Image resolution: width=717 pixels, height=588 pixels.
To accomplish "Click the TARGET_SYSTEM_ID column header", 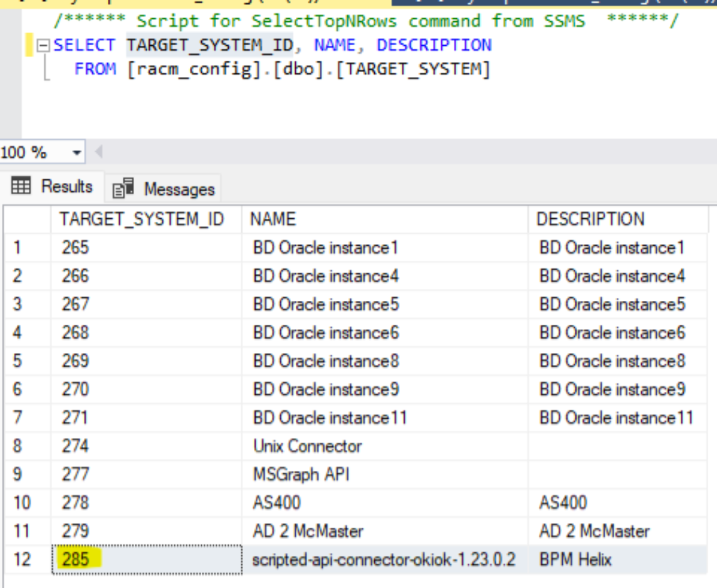I will point(146,219).
